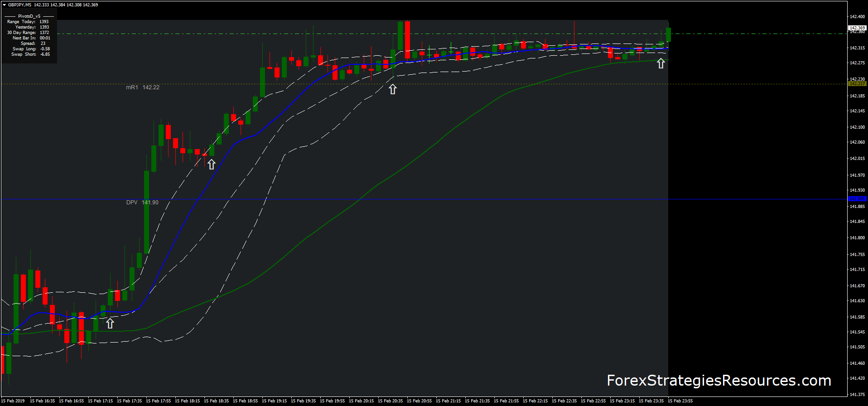This screenshot has width=868, height=406.
Task: Click the 141.800 price scale label
Action: click(x=857, y=238)
